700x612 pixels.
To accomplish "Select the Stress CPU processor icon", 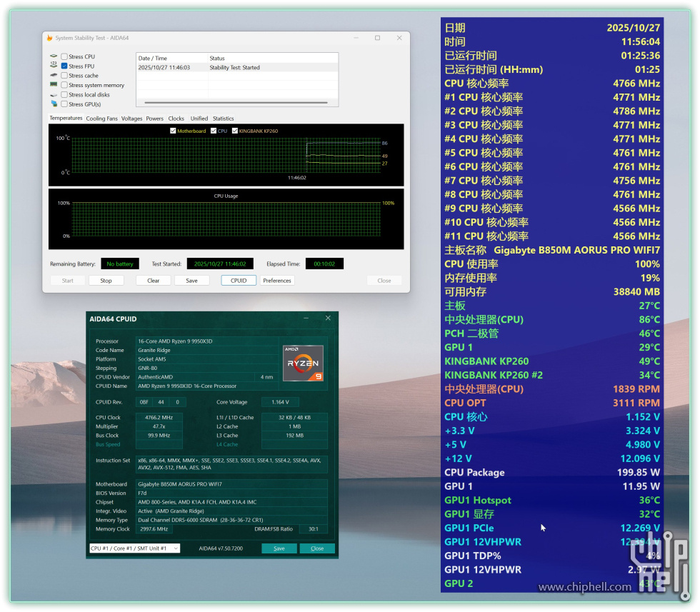I will (54, 56).
